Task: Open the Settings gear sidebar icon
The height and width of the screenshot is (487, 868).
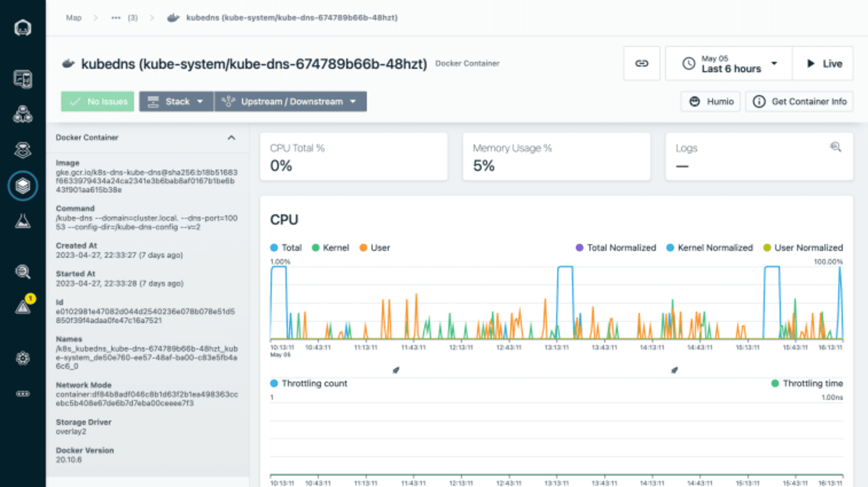Action: [x=23, y=358]
